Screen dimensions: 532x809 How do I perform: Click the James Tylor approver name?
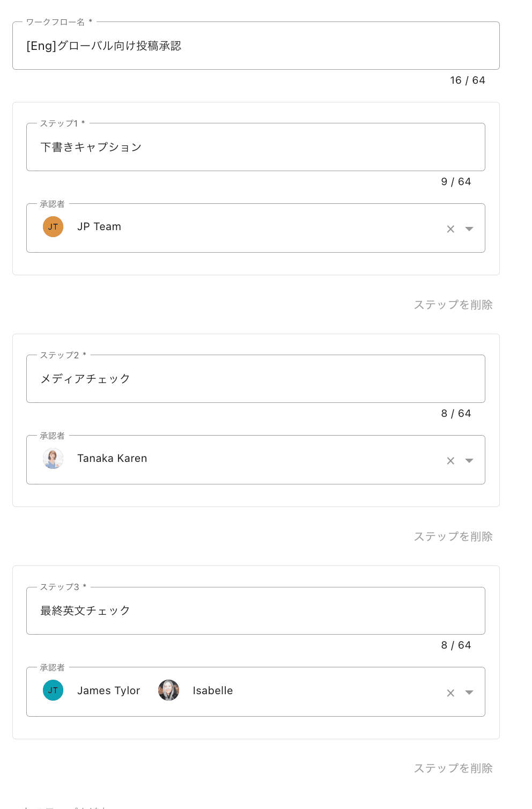(108, 690)
